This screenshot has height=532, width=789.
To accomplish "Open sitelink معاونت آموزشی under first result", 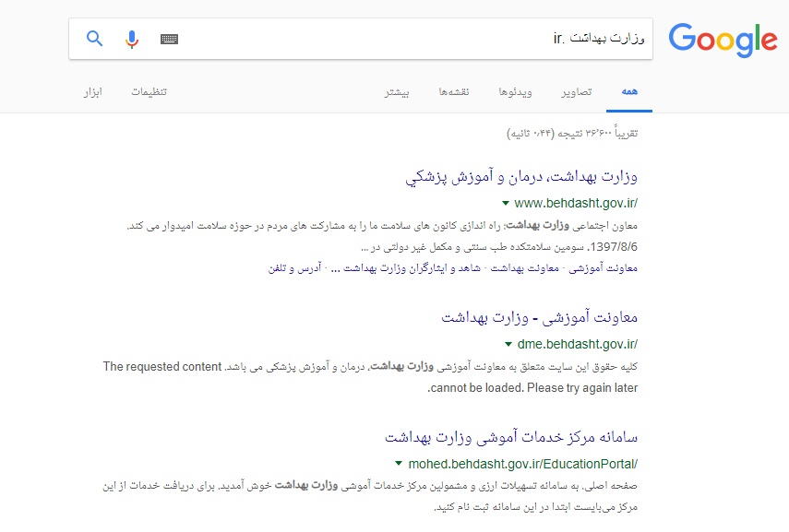I will (603, 268).
